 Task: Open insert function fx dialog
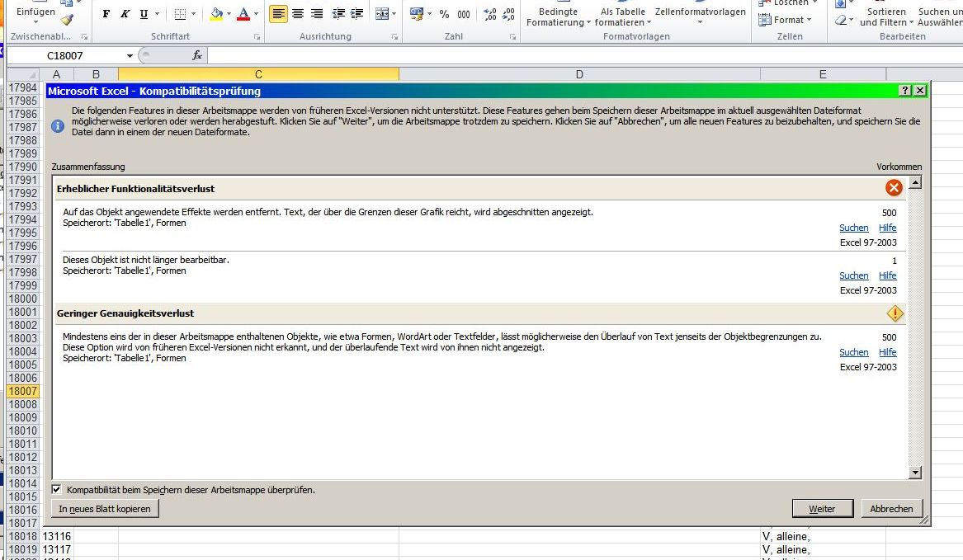coord(197,55)
